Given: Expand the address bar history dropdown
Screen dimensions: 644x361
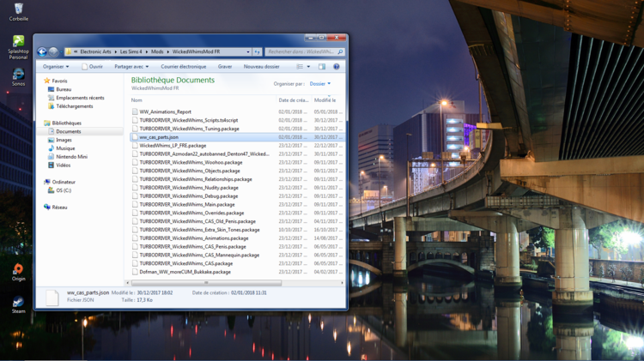Looking at the screenshot, I should coord(248,51).
